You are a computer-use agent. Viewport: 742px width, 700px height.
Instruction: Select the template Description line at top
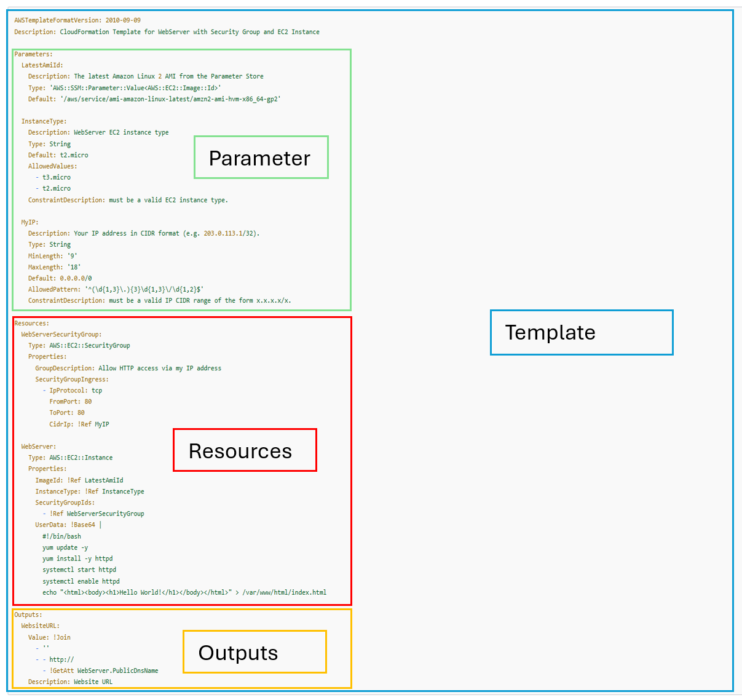167,32
